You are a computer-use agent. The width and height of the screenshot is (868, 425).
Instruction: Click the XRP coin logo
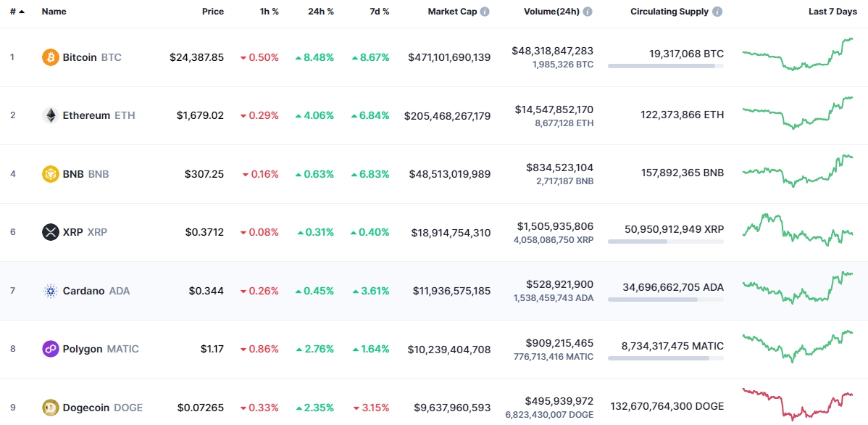click(x=51, y=232)
